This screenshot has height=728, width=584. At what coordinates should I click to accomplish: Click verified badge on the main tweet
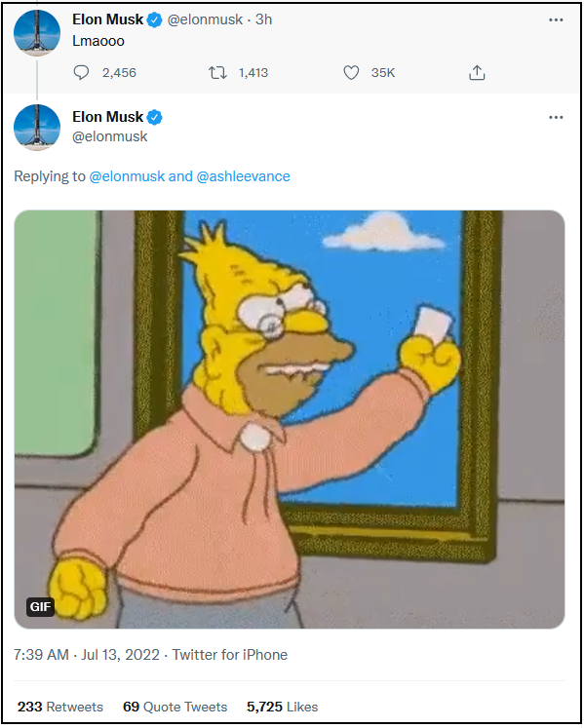click(x=155, y=118)
